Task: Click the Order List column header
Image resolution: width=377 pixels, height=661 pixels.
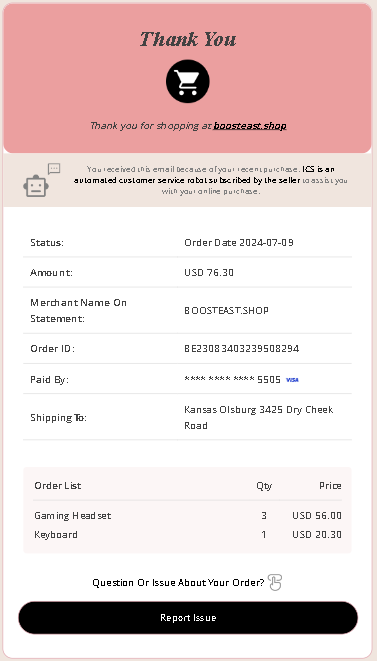Action: pos(58,486)
